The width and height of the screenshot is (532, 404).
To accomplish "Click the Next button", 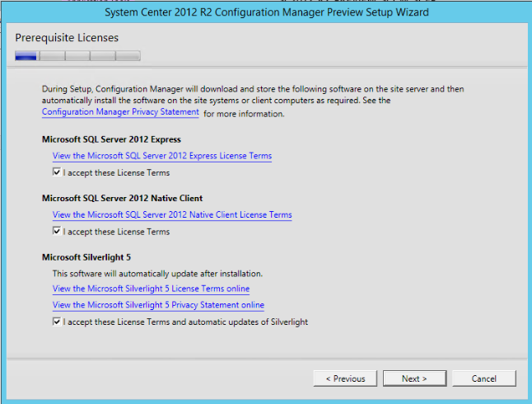I will 414,378.
